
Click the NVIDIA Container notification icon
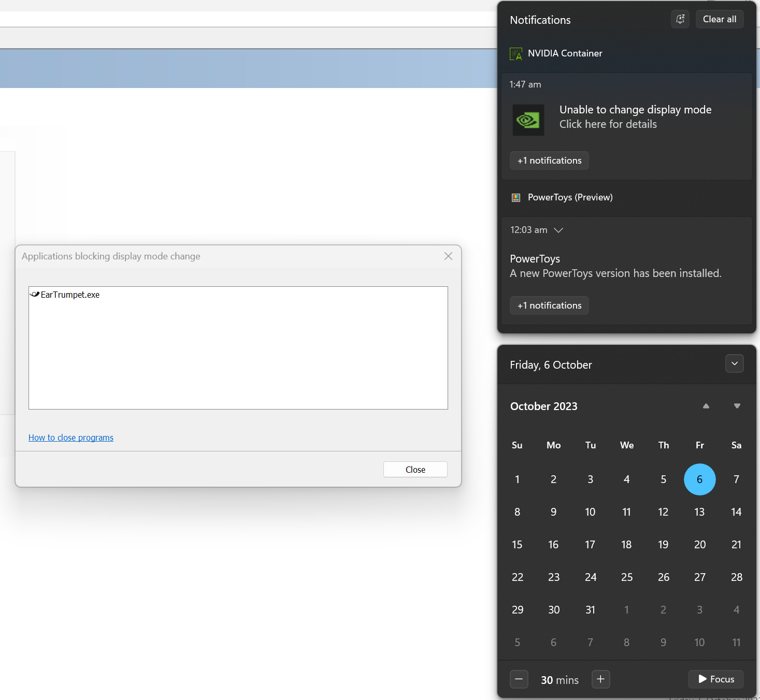tap(516, 53)
